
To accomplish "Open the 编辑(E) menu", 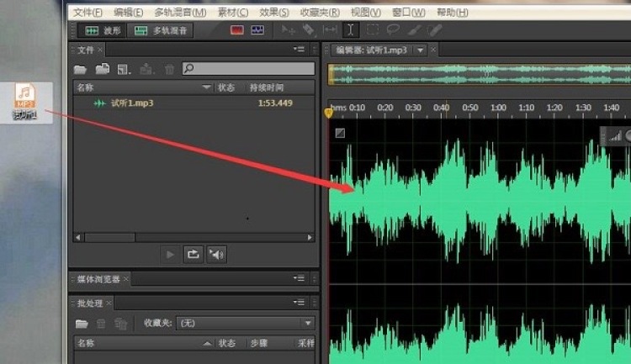I will point(128,13).
